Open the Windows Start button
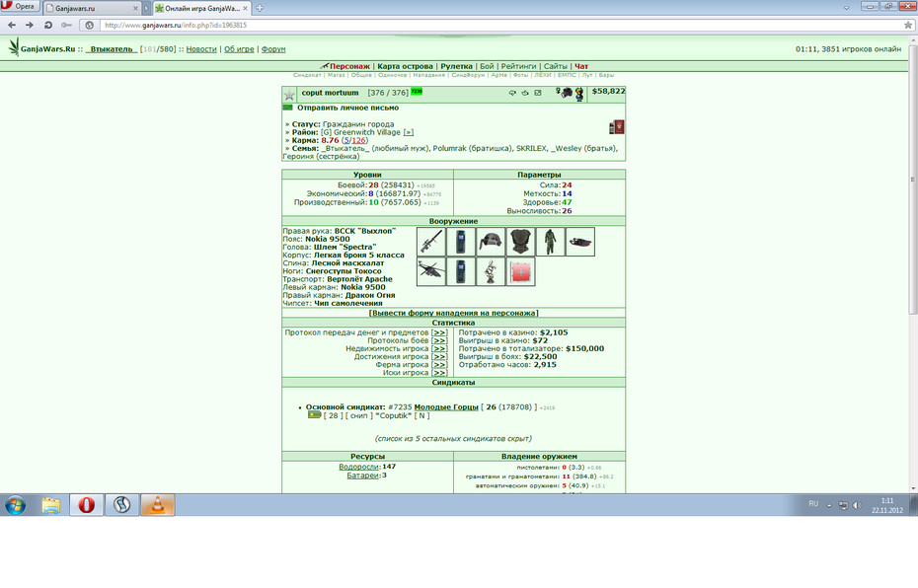 point(15,505)
